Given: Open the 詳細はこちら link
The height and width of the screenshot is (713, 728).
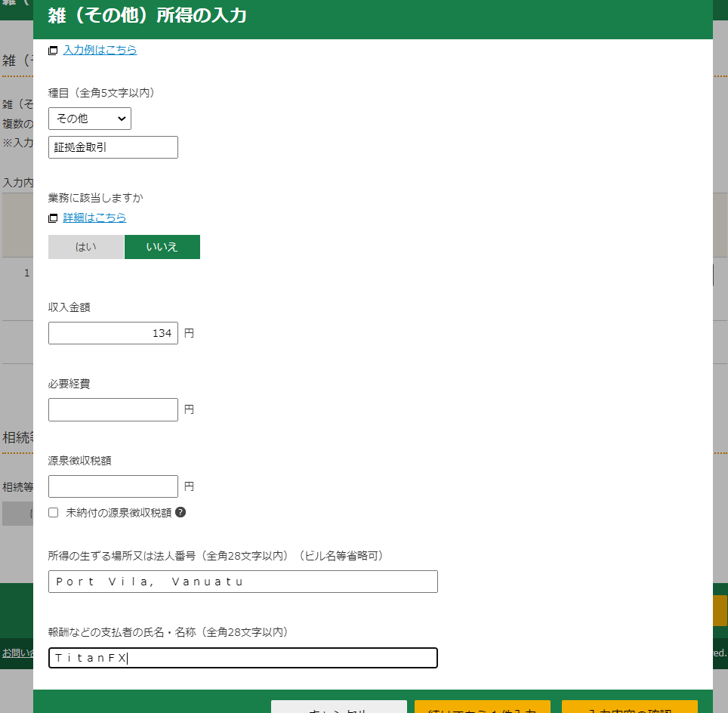Looking at the screenshot, I should (94, 218).
